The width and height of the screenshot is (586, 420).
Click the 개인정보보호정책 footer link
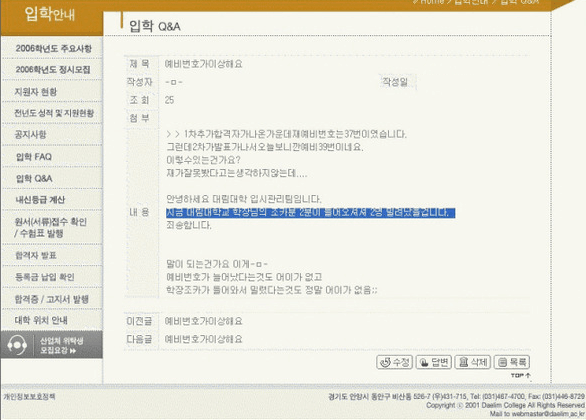29,396
